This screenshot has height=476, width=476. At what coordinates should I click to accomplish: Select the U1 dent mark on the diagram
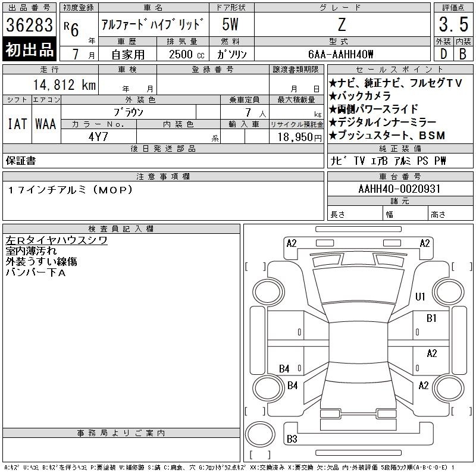(x=420, y=296)
